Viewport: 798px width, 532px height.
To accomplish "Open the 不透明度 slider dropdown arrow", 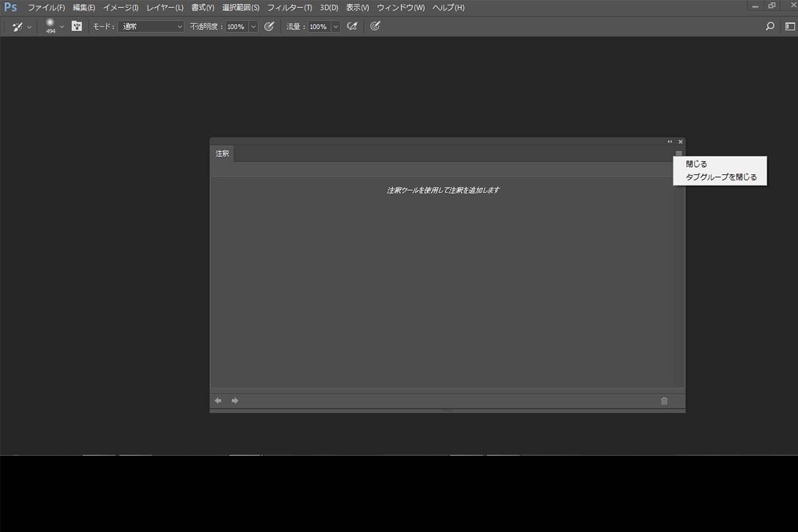I will click(253, 27).
